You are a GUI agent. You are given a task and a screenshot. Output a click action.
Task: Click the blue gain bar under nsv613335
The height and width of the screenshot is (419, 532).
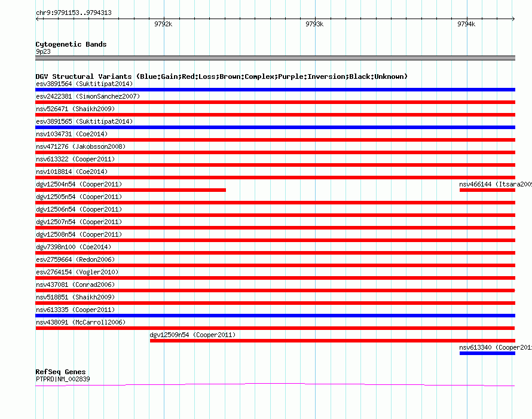275,316
